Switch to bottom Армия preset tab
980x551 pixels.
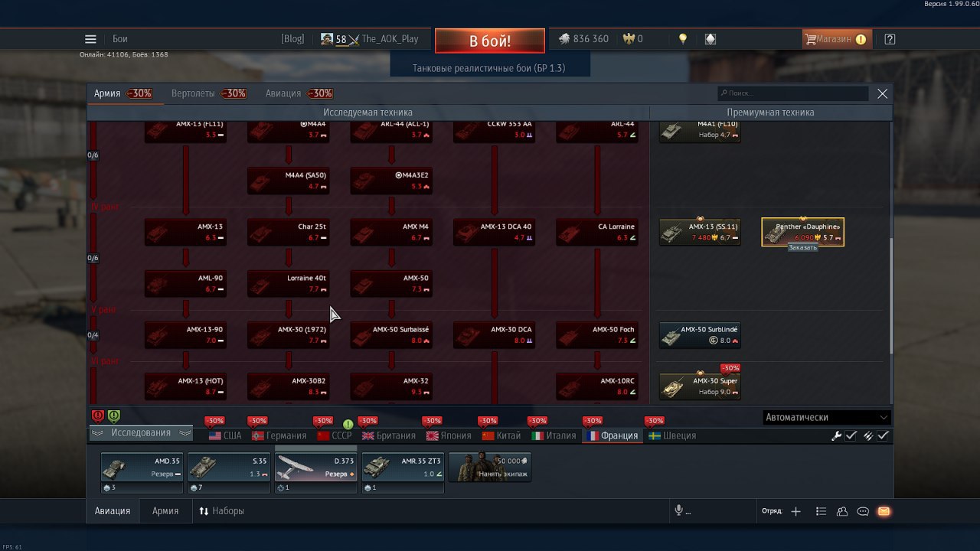pos(165,510)
